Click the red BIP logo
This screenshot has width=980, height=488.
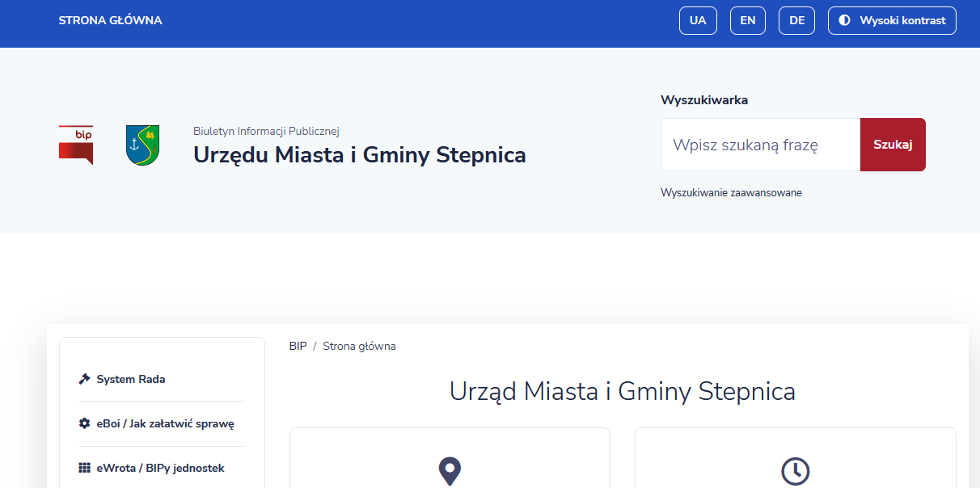[76, 145]
